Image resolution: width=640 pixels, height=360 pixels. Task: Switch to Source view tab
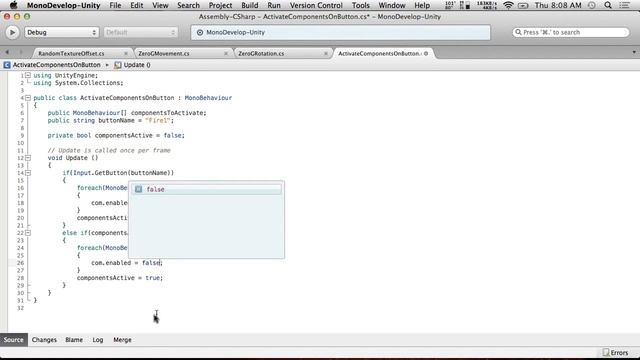coord(13,340)
